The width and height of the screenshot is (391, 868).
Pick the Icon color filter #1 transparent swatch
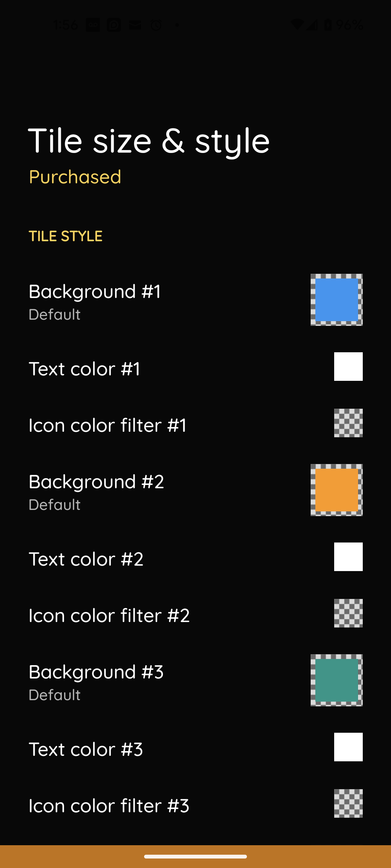348,423
